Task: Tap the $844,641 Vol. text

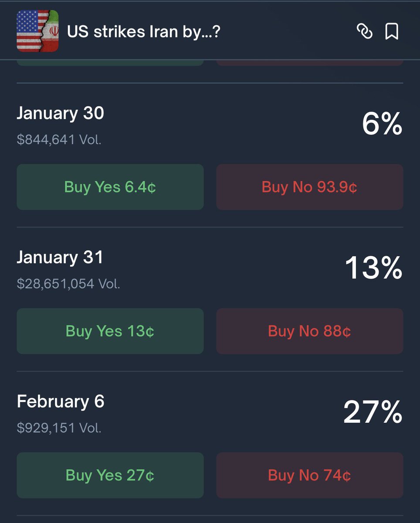Action: click(59, 139)
